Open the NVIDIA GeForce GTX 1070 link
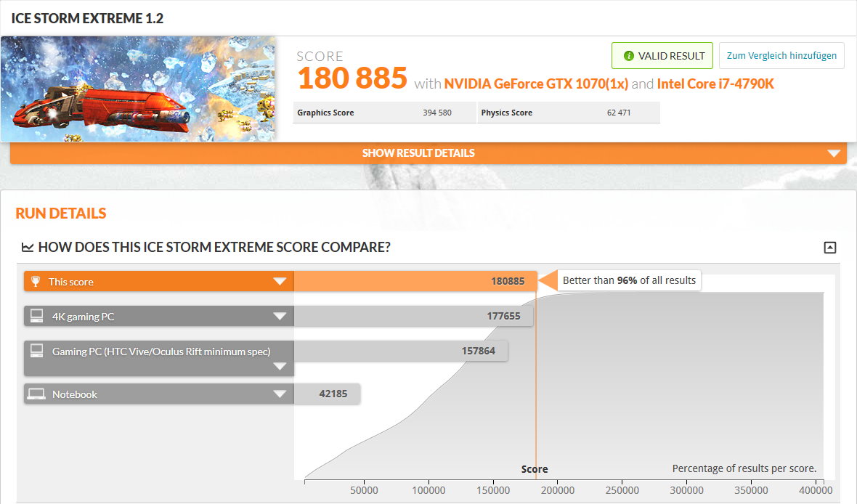The width and height of the screenshot is (857, 504). pos(535,84)
